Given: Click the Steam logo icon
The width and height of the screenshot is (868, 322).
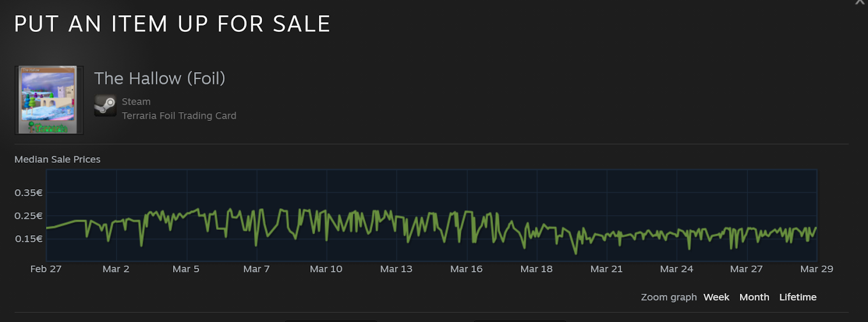Looking at the screenshot, I should 105,106.
